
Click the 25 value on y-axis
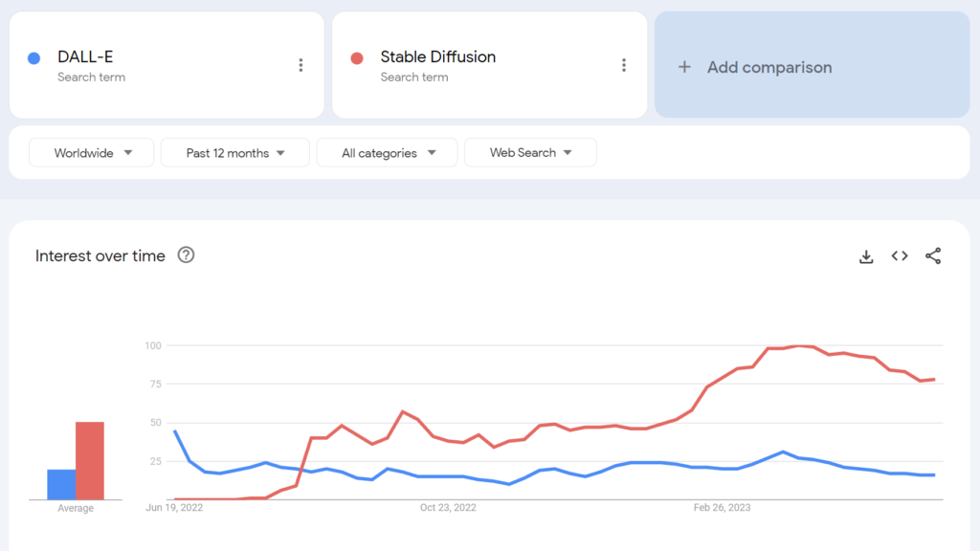[156, 462]
